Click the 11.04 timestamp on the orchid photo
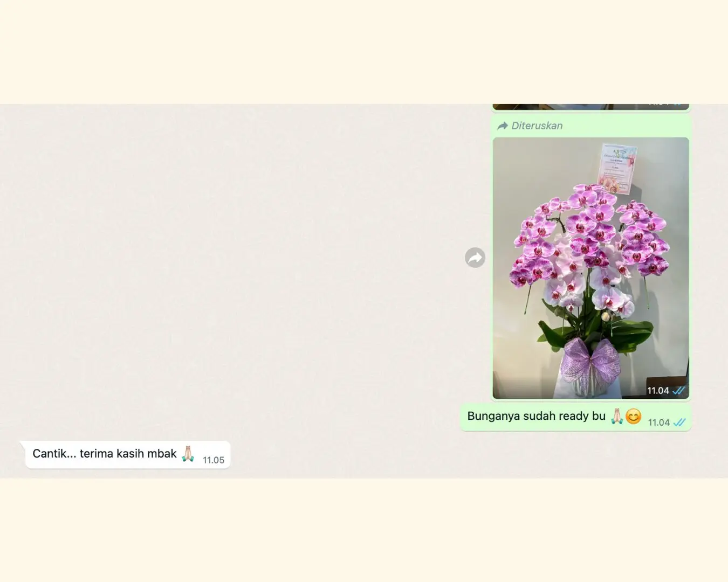Screen dimensions: 728x582 tap(657, 391)
